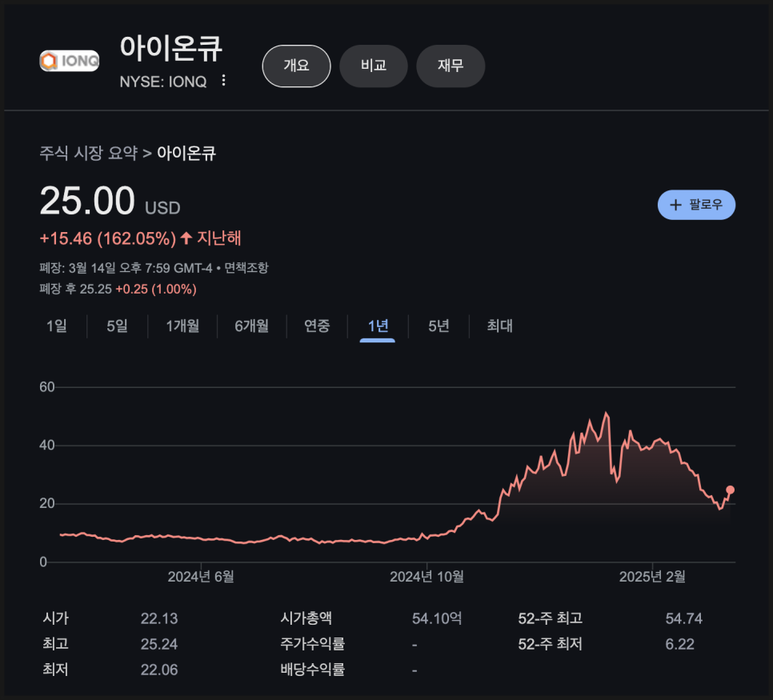Select the 5년 chart range
The width and height of the screenshot is (773, 700).
[x=439, y=326]
